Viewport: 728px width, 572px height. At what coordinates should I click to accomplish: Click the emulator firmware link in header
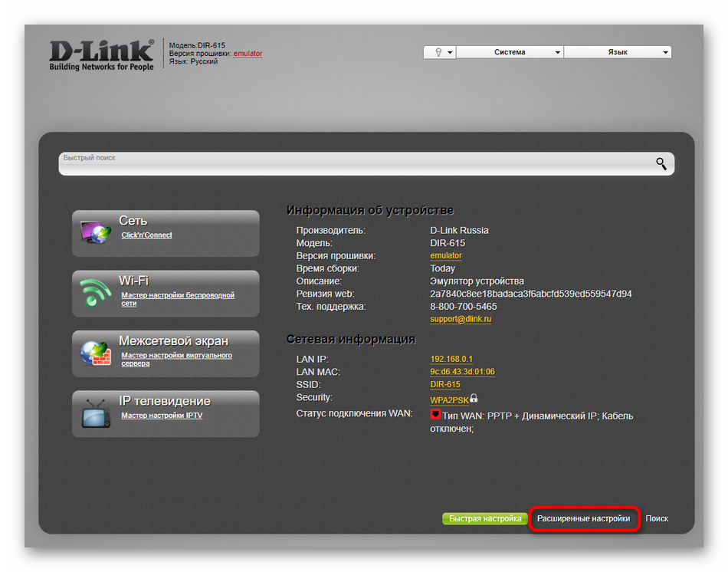coord(248,54)
